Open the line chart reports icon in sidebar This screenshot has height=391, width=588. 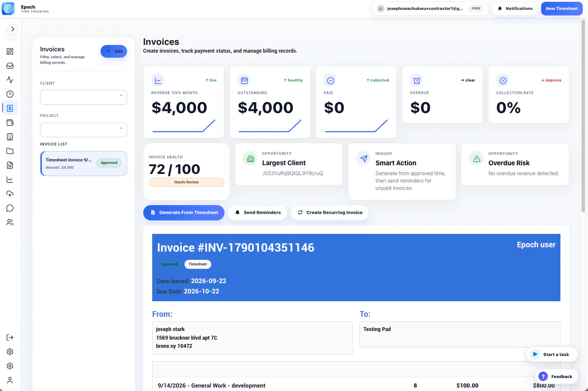[x=10, y=180]
